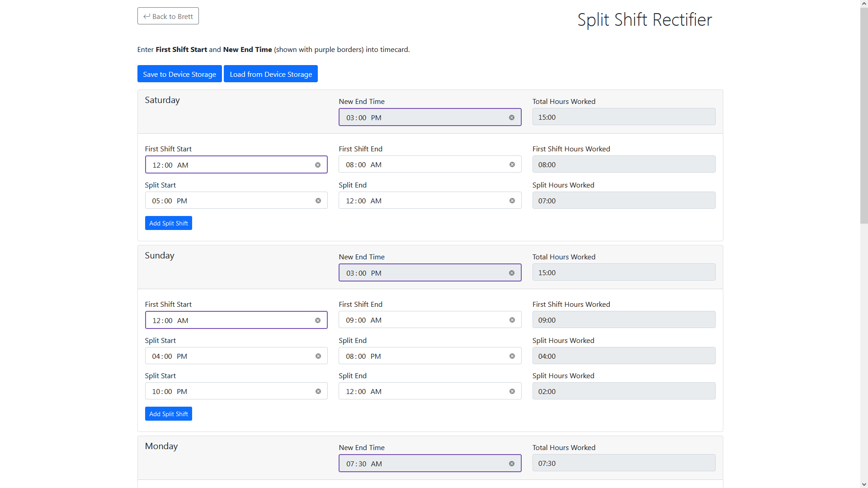Select Sunday's Split Hours Worked 02:00

[624, 391]
